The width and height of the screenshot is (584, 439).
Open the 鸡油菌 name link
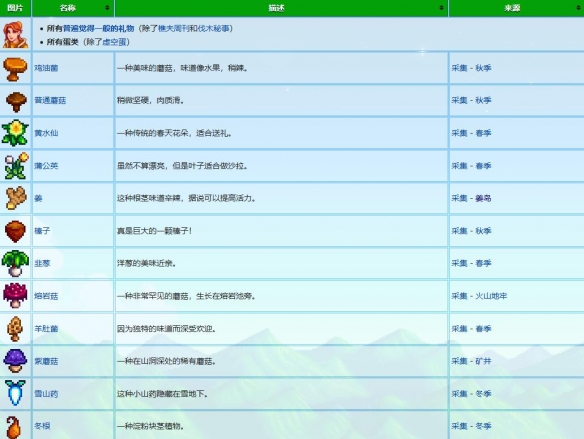point(46,68)
